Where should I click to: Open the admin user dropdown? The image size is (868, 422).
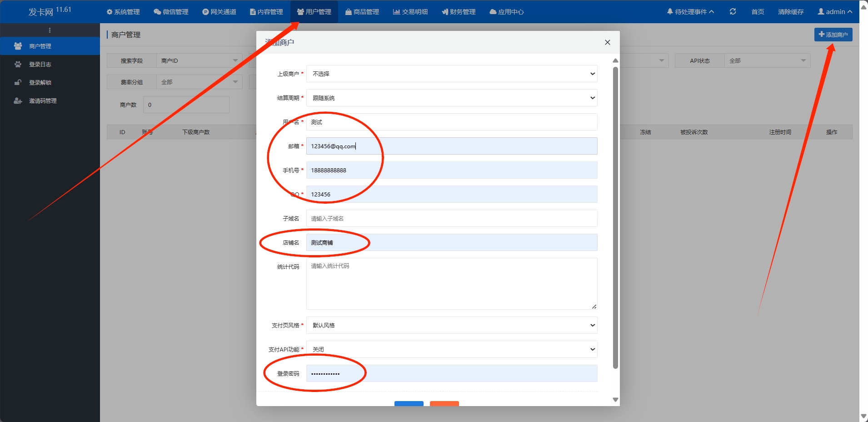(835, 12)
